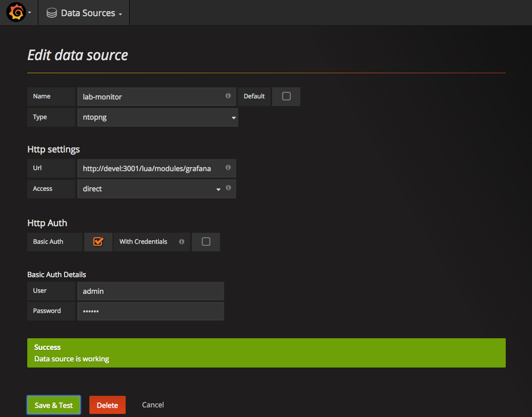The height and width of the screenshot is (417, 532).
Task: Click the Default label
Action: 254,96
